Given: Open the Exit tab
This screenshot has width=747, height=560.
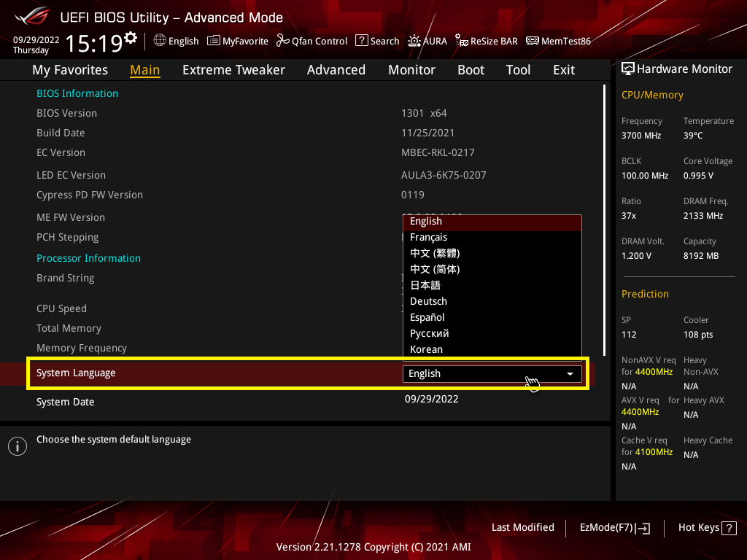Looking at the screenshot, I should pyautogui.click(x=564, y=70).
